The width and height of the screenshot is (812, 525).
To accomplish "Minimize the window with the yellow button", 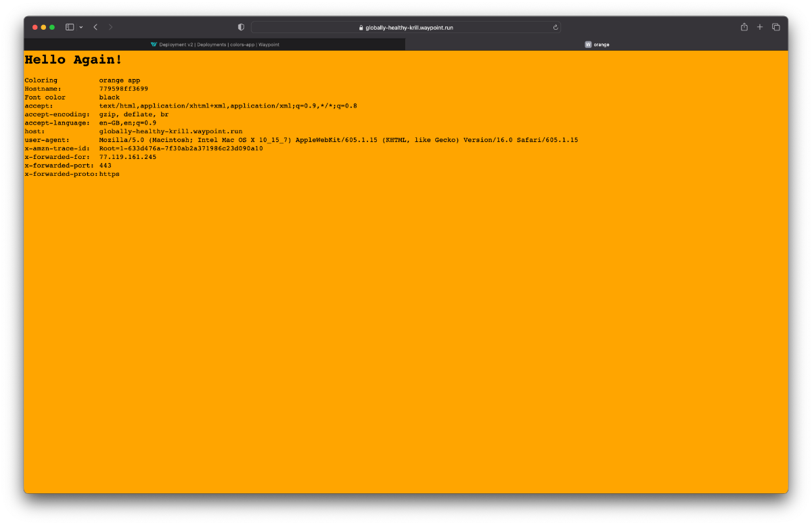I will (x=43, y=27).
